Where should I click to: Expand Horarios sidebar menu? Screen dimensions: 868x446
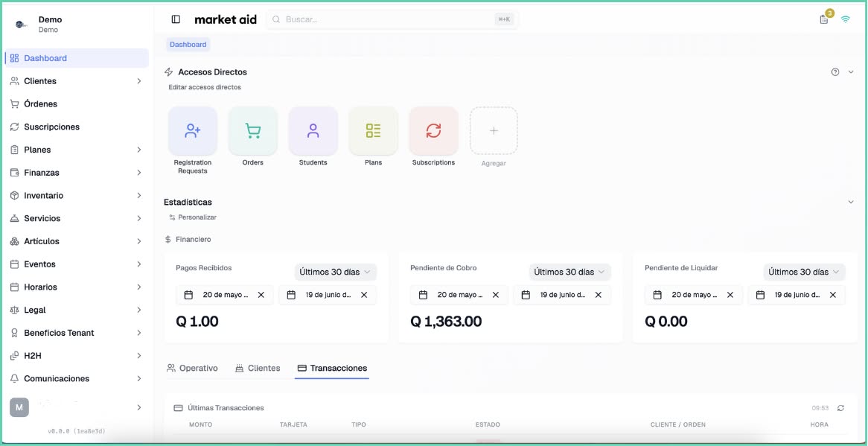click(x=77, y=287)
